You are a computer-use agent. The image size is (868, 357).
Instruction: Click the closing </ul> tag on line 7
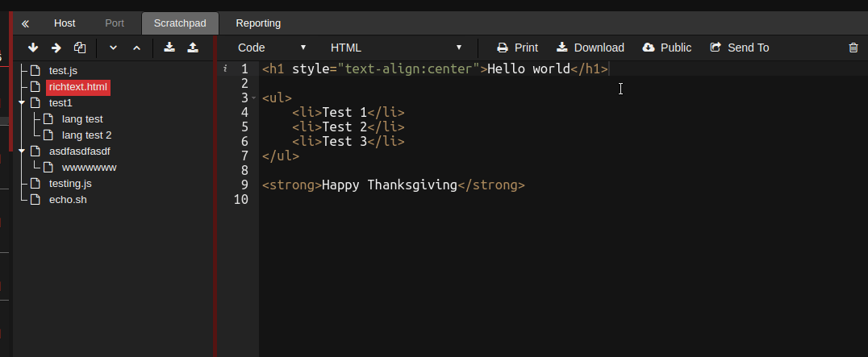coord(281,156)
